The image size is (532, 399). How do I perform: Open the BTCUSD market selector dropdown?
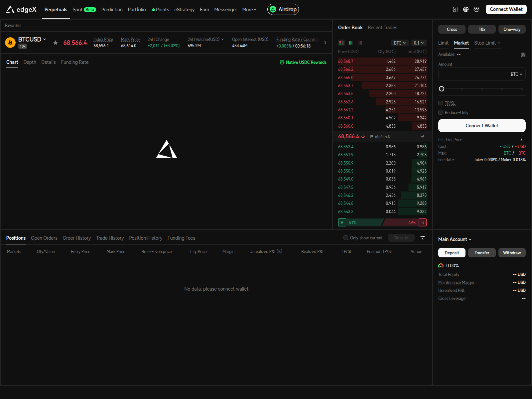pyautogui.click(x=32, y=39)
